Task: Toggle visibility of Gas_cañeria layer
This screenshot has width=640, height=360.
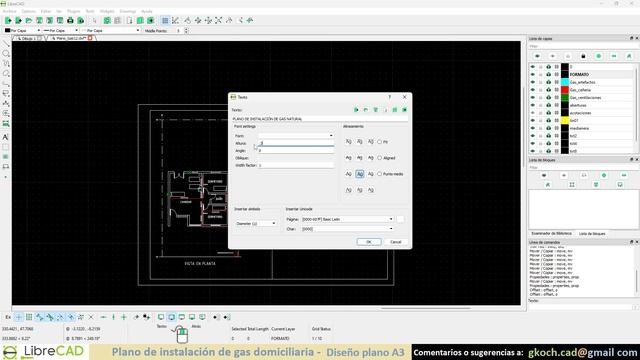Action: (x=532, y=90)
